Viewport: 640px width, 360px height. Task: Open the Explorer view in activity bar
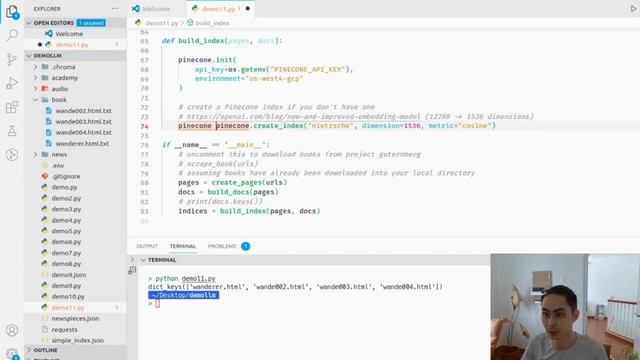coord(12,11)
